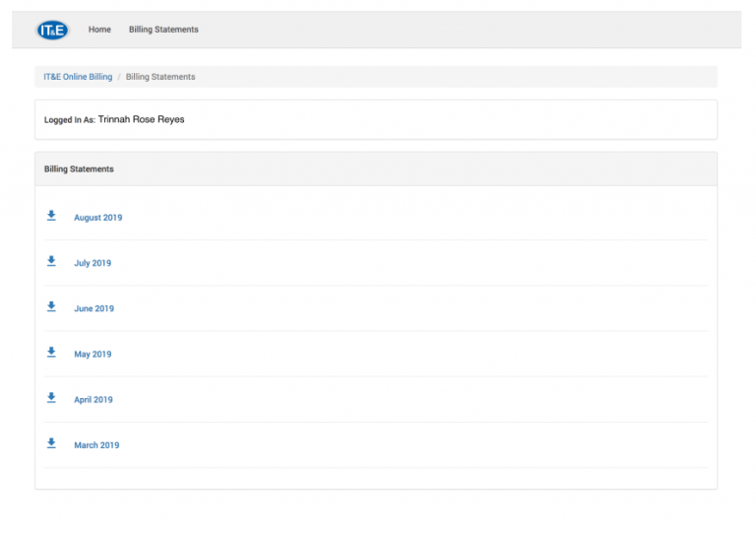Click the Billing Statements breadcrumb item
756x533 pixels.
[x=160, y=77]
